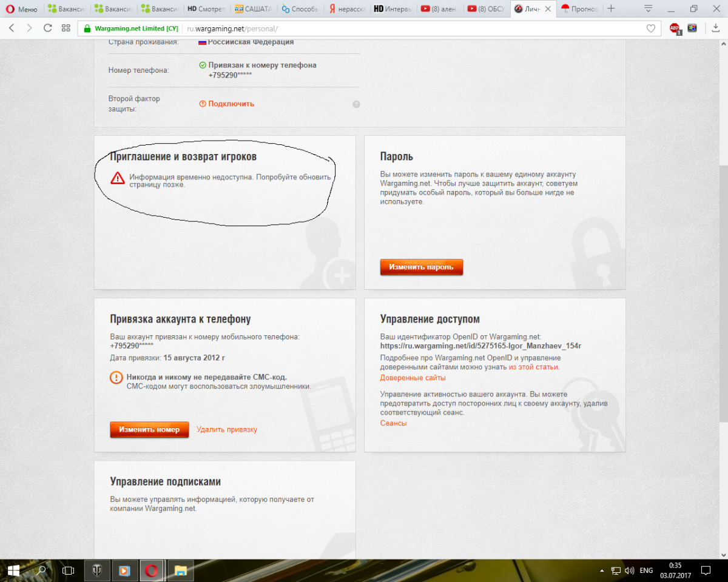Image resolution: width=728 pixels, height=582 pixels.
Task: Switch to HD Интервь tab
Action: pyautogui.click(x=393, y=9)
